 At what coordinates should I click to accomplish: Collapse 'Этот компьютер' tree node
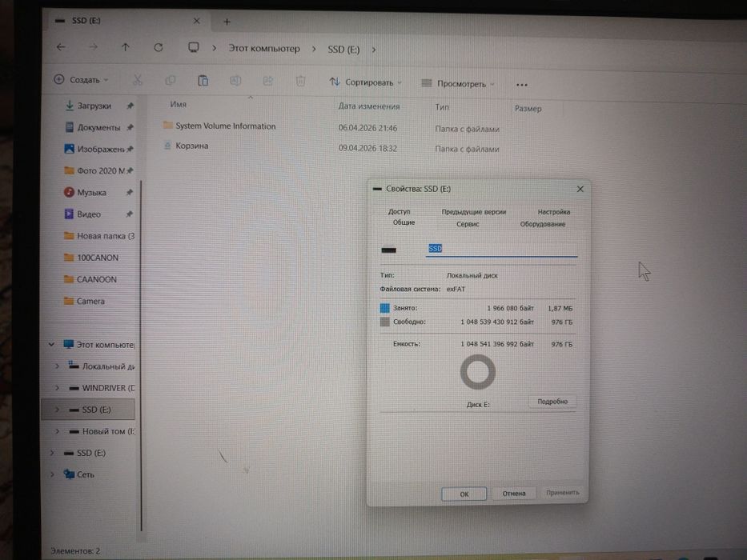[x=51, y=344]
